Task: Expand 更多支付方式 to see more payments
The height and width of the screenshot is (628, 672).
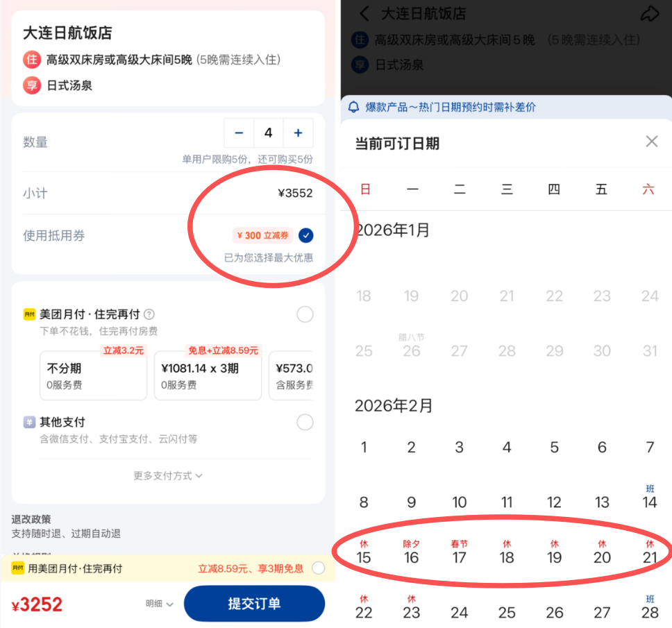Action: [x=167, y=475]
